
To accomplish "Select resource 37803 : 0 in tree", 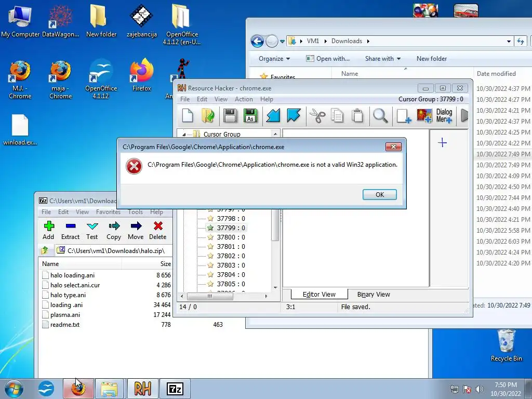I will [231, 265].
